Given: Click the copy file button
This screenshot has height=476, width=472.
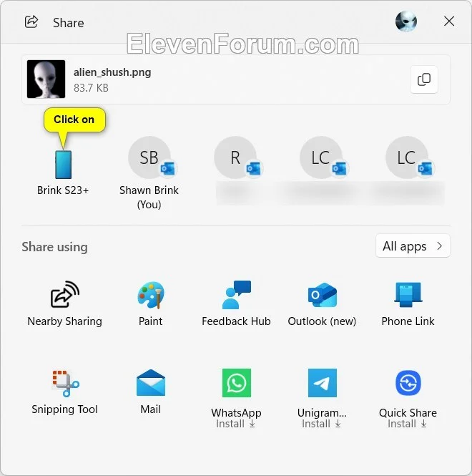Looking at the screenshot, I should (424, 79).
